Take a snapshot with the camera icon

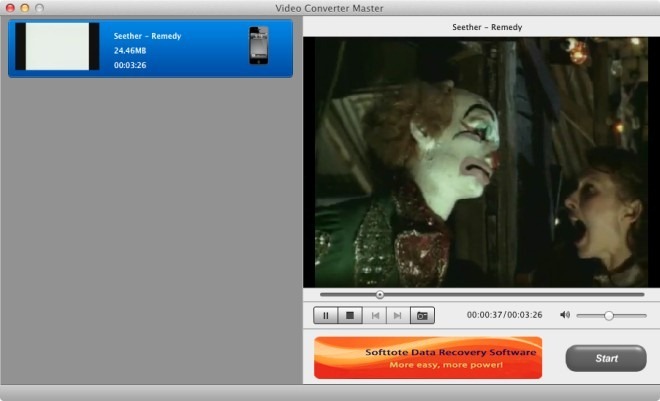point(422,316)
